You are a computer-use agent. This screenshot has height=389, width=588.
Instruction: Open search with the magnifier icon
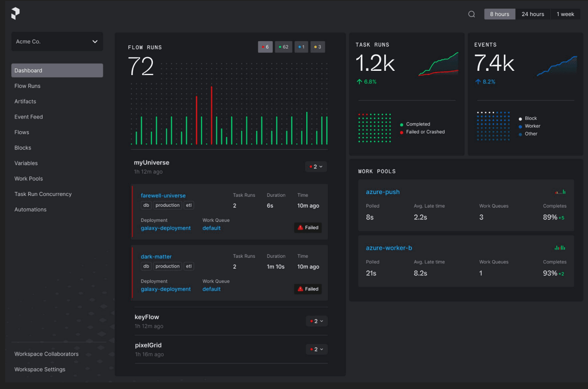click(471, 14)
